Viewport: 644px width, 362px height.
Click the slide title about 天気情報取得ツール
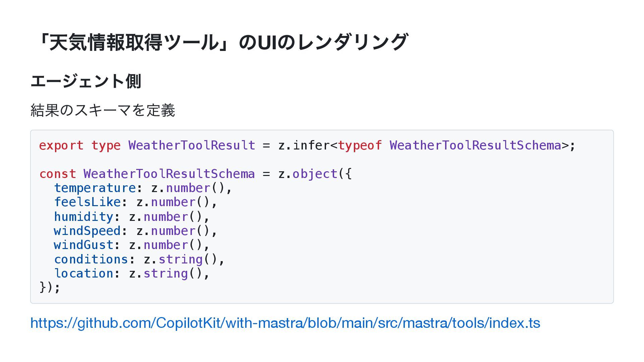[x=223, y=42]
